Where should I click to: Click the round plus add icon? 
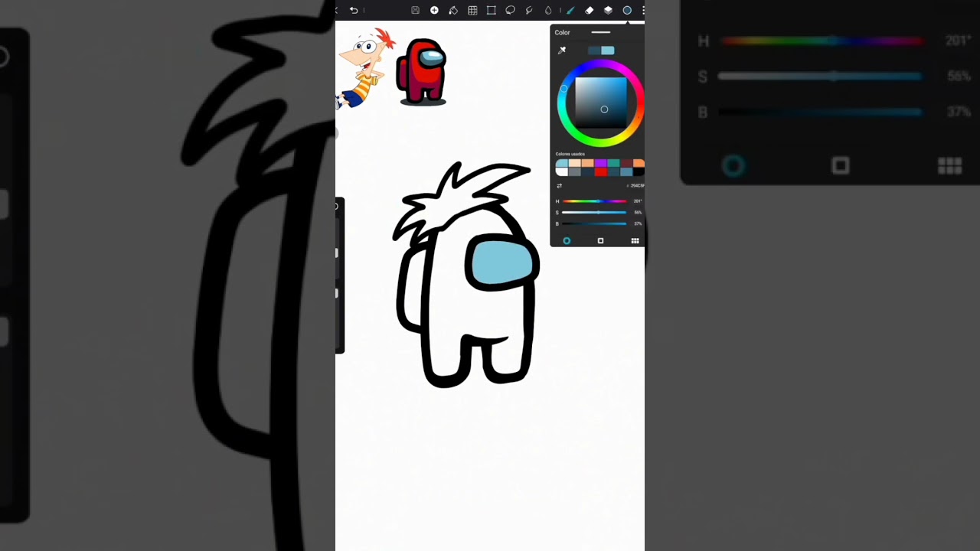point(434,10)
